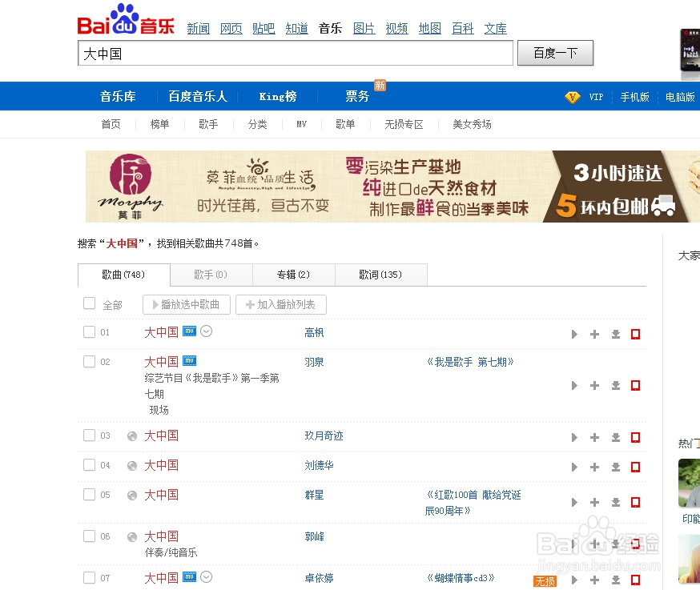Add 刘德华 song to playlist
Viewport: 700px width, 590px height.
tap(594, 468)
